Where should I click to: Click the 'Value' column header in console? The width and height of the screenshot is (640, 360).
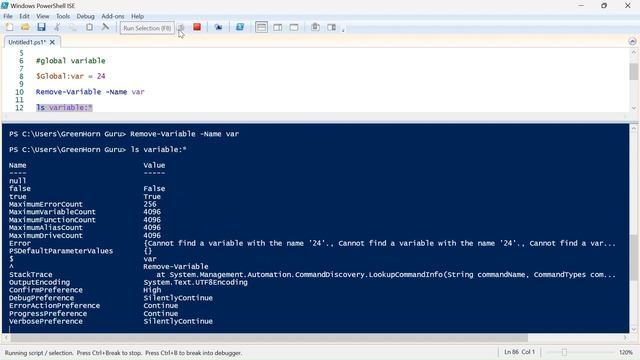154,165
